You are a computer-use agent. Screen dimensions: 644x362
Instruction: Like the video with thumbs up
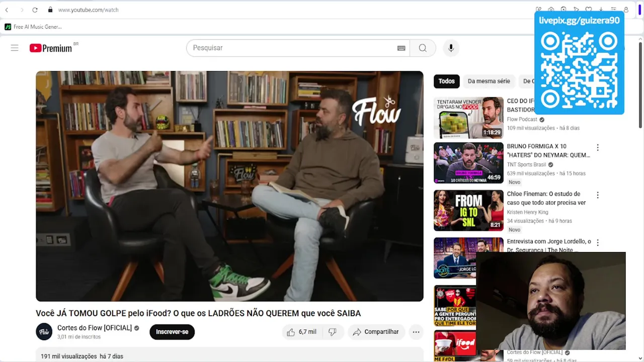pos(301,332)
